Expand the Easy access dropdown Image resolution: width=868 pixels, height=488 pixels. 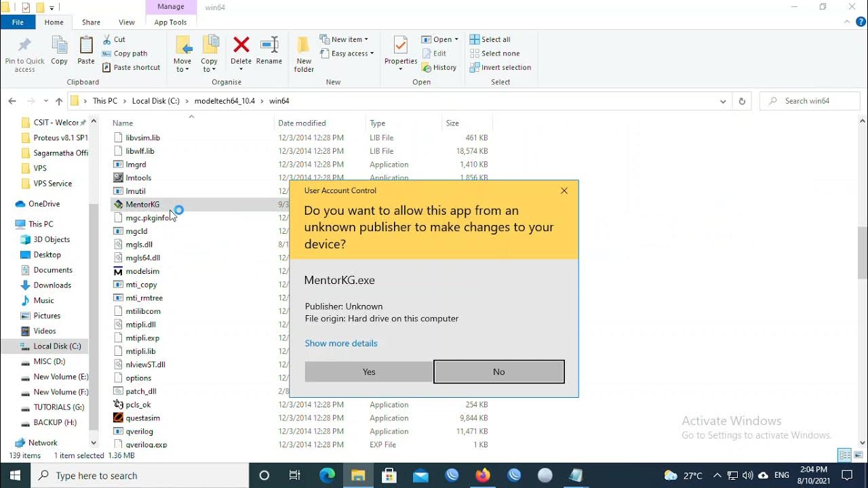coord(347,54)
